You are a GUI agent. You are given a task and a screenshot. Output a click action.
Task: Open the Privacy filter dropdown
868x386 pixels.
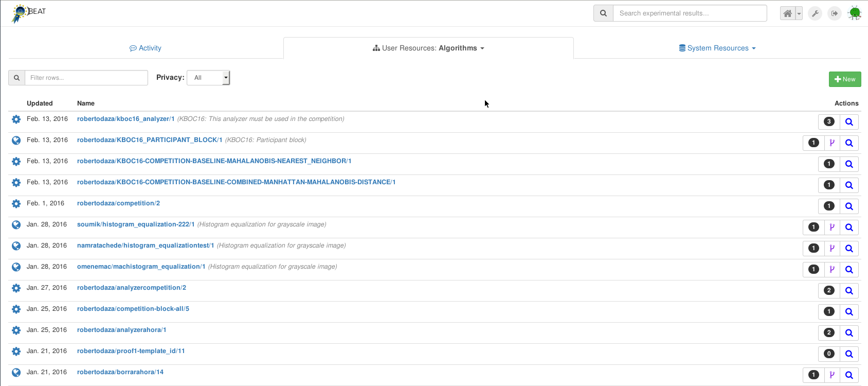[208, 78]
